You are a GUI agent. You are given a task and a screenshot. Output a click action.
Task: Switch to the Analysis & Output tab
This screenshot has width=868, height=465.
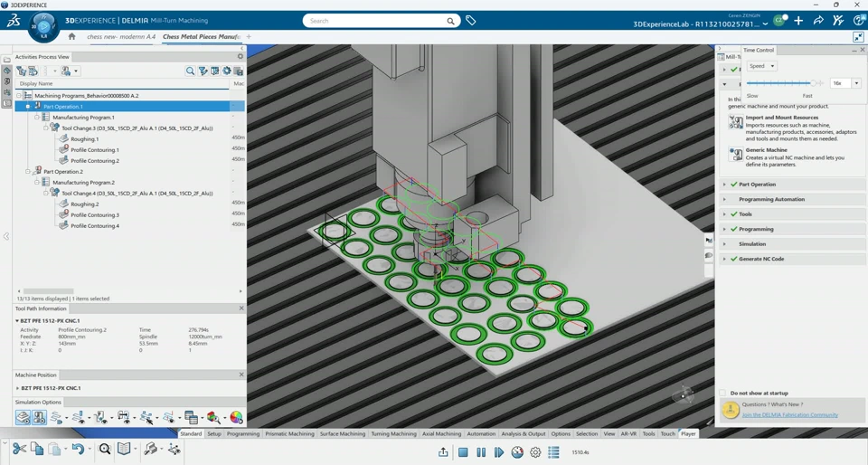[x=524, y=434]
